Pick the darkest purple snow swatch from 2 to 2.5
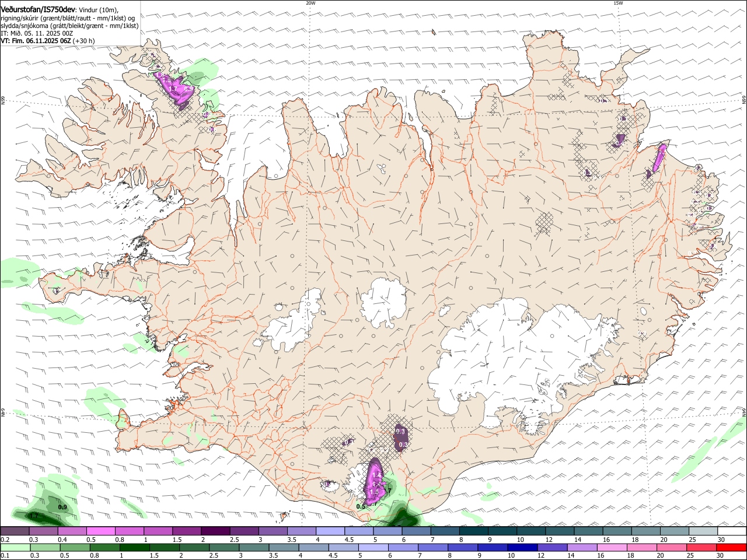Screen dimensions: 747x560 tap(215, 531)
